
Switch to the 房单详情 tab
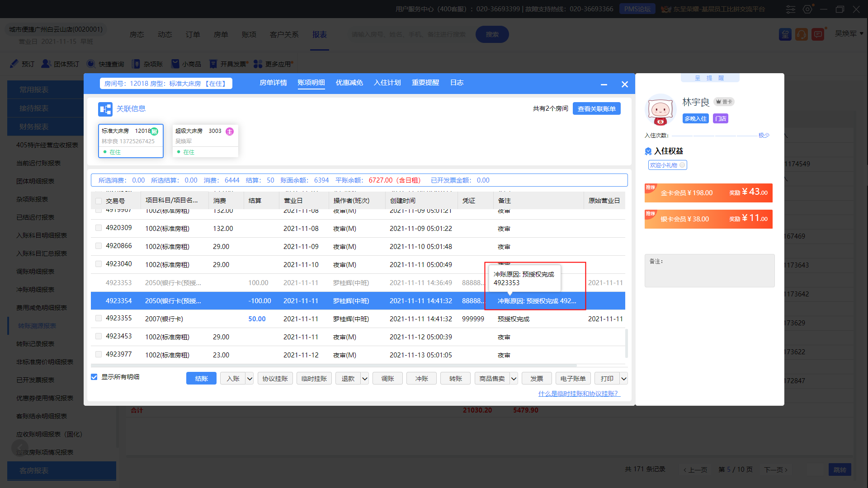[273, 83]
